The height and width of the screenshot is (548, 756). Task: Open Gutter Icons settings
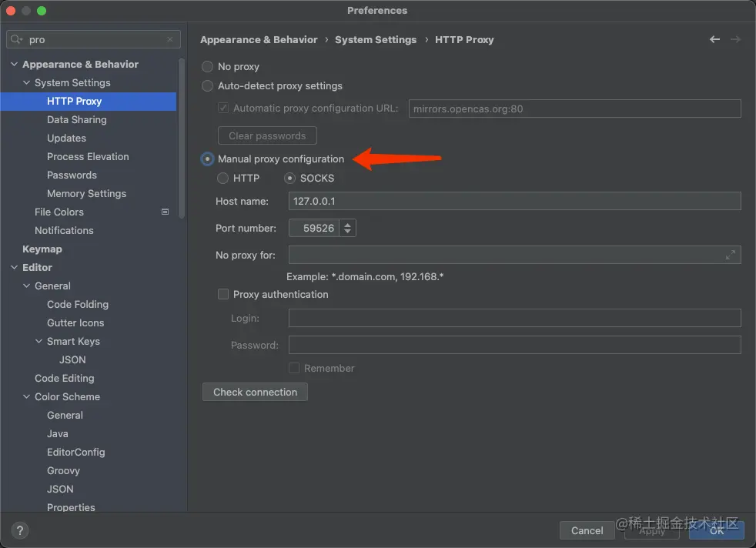click(75, 323)
